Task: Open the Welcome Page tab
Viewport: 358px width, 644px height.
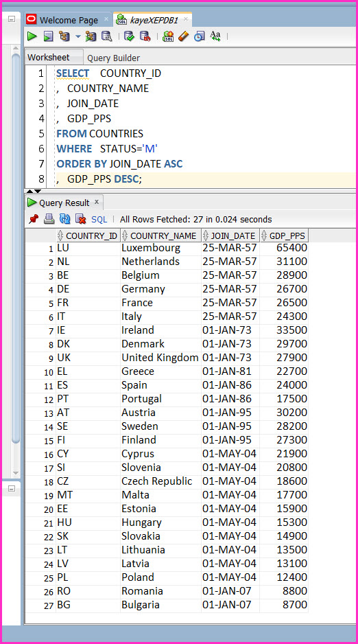Action: pyautogui.click(x=69, y=20)
